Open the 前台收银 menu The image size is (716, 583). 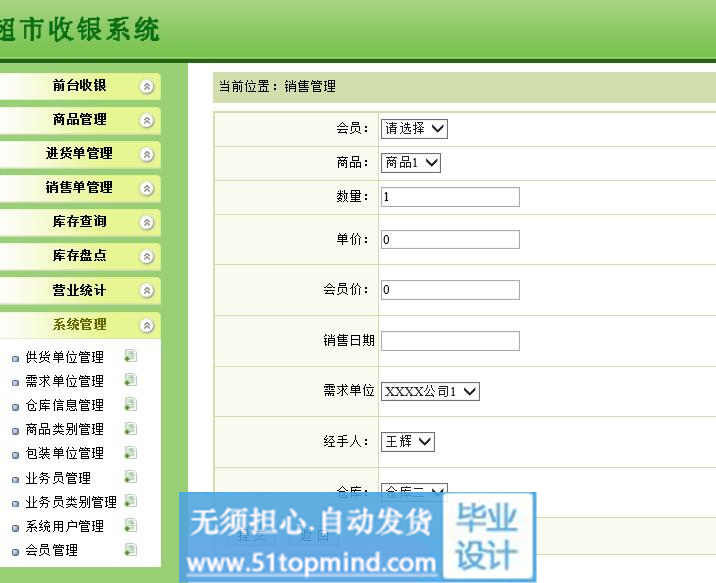click(x=79, y=85)
